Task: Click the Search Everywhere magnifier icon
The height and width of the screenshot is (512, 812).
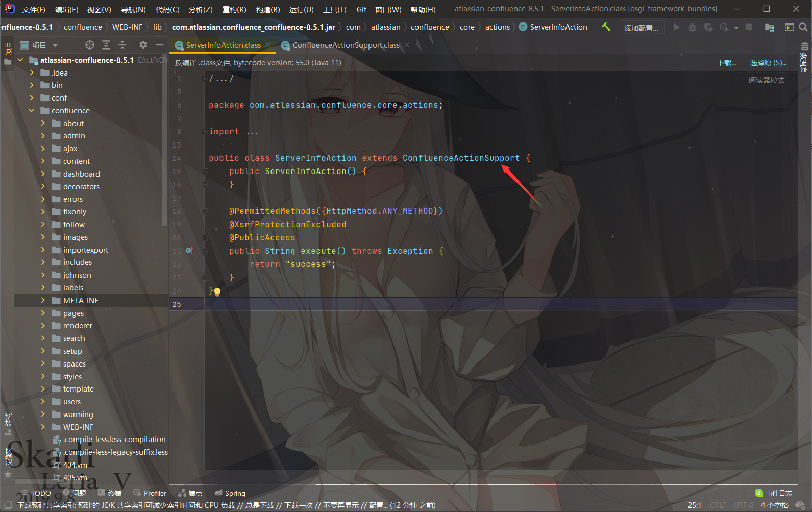Action: (803, 27)
